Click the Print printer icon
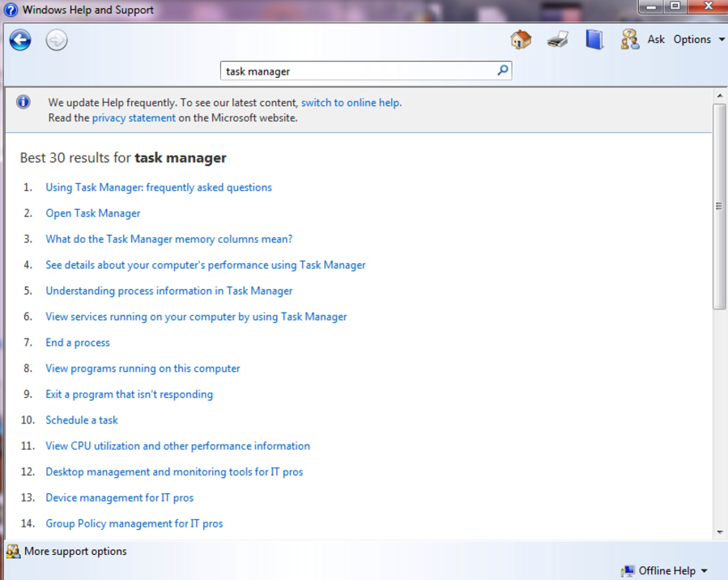Viewport: 728px width, 580px height. [x=557, y=39]
